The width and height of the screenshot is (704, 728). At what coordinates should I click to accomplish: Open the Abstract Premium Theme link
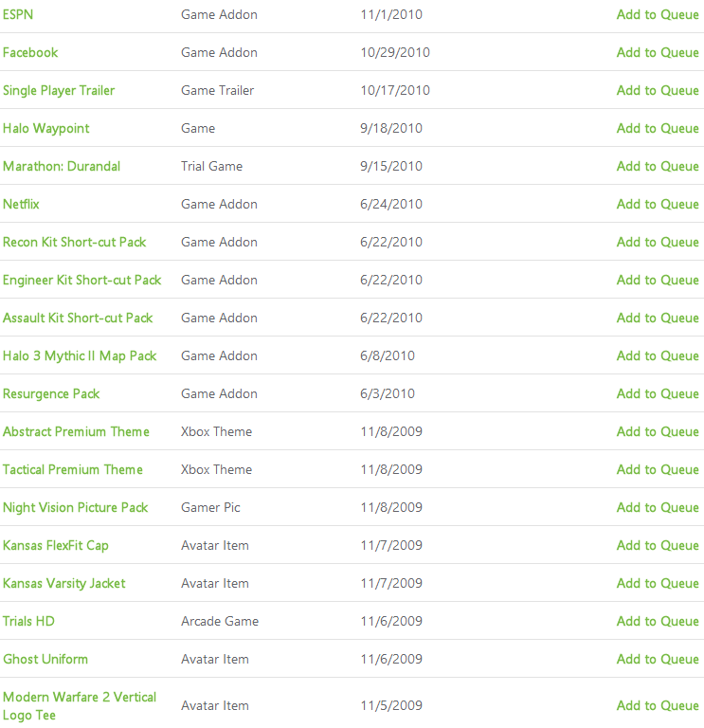[x=76, y=432]
